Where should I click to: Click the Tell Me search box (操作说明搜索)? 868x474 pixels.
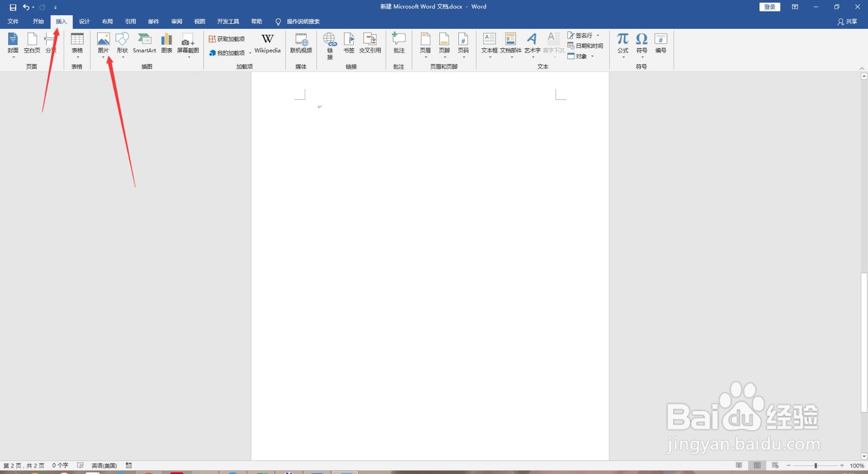(x=303, y=22)
